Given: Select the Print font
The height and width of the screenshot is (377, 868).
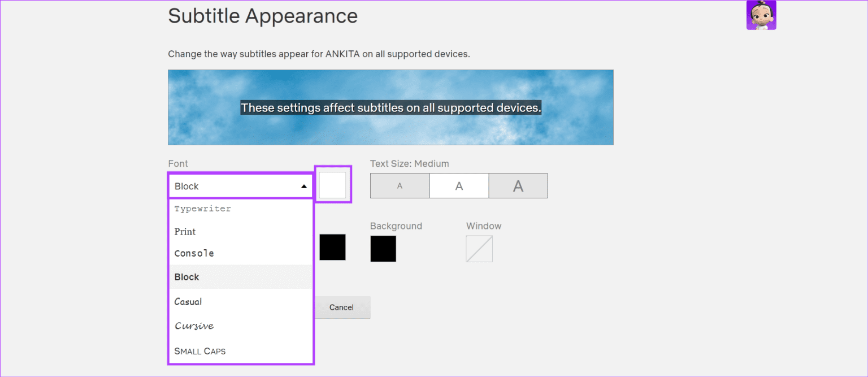Looking at the screenshot, I should (185, 231).
